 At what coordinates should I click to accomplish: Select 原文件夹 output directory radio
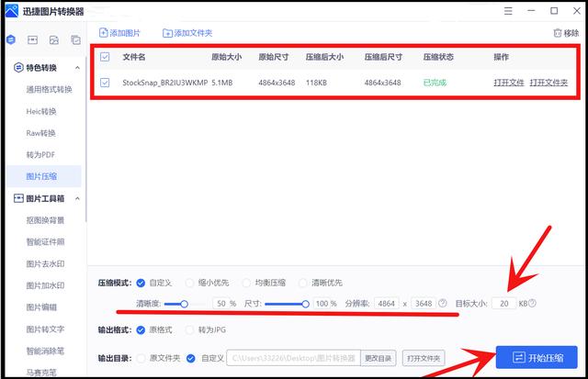141,359
